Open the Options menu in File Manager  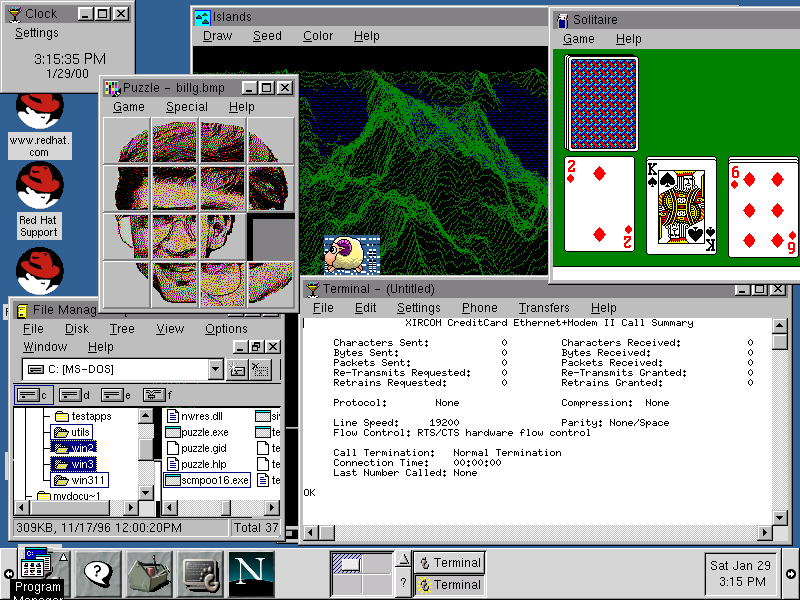(x=226, y=329)
